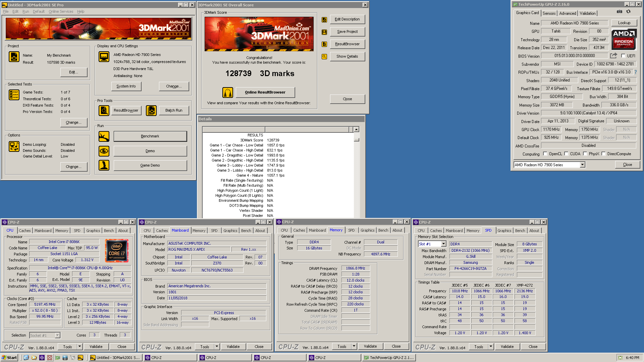Switch to the TechPowerUp GPU-Z taskbar button
644x362 pixels.
point(389,358)
